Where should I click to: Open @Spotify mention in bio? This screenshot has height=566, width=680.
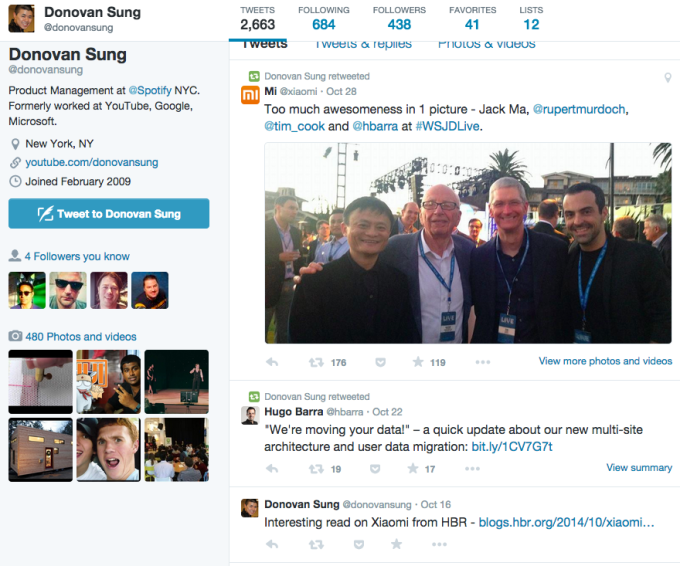(150, 90)
